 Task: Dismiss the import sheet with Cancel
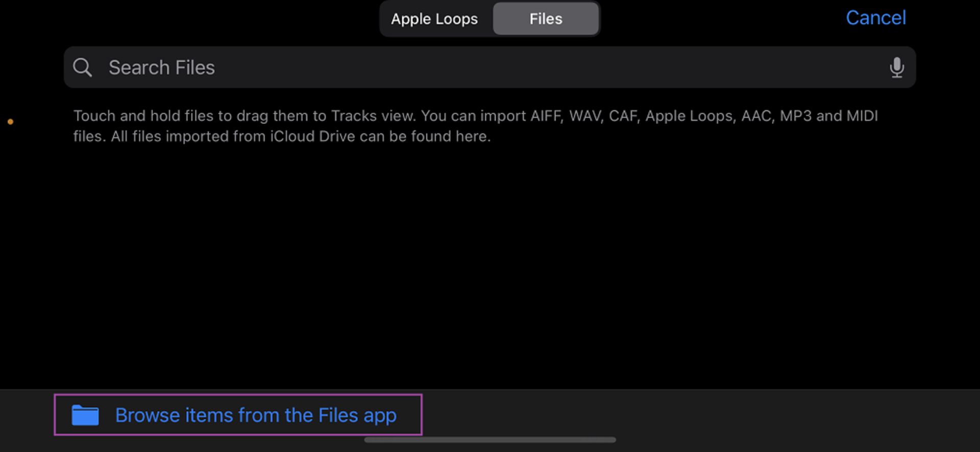[876, 18]
